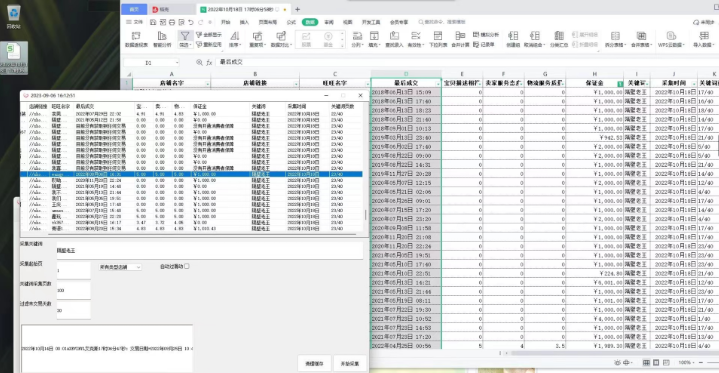Open filter dropdown on 店铺链接 header

pyautogui.click(x=296, y=84)
